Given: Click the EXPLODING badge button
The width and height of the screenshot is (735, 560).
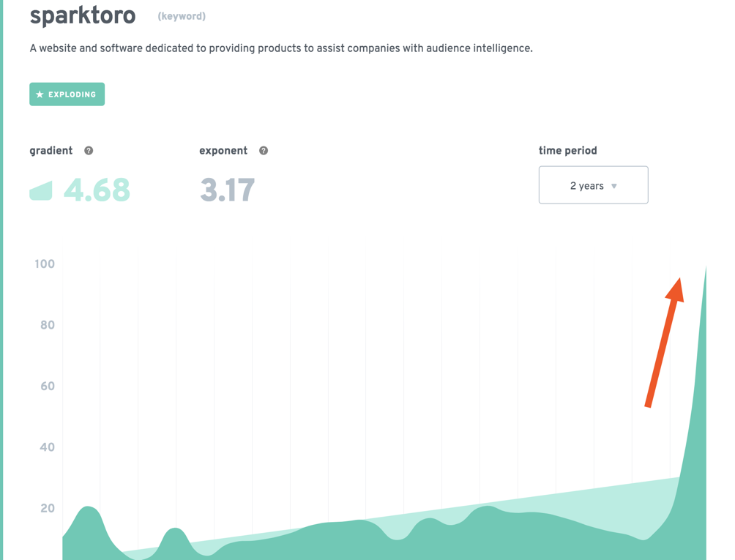Looking at the screenshot, I should pos(67,94).
